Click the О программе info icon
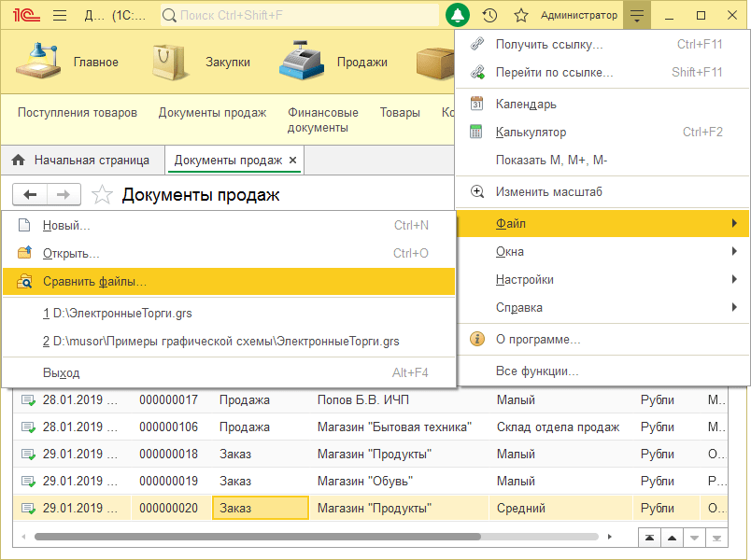Image resolution: width=751 pixels, height=560 pixels. [x=477, y=339]
